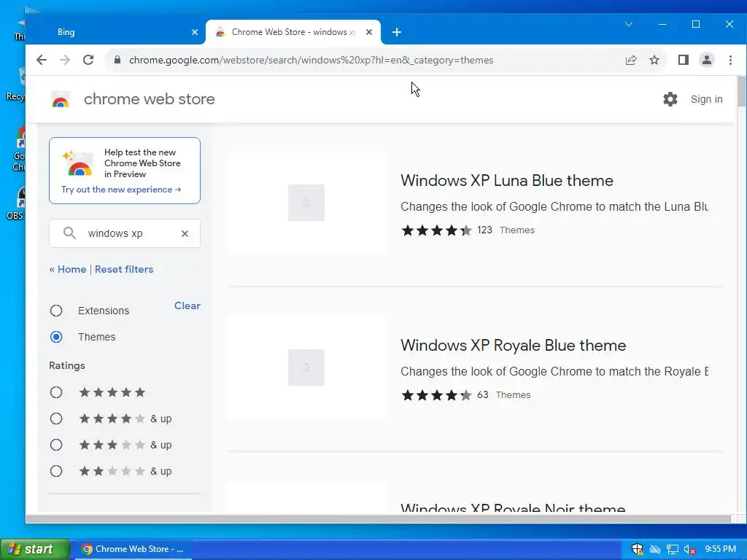Image resolution: width=747 pixels, height=560 pixels.
Task: Switch to the Bing tab
Action: click(117, 32)
